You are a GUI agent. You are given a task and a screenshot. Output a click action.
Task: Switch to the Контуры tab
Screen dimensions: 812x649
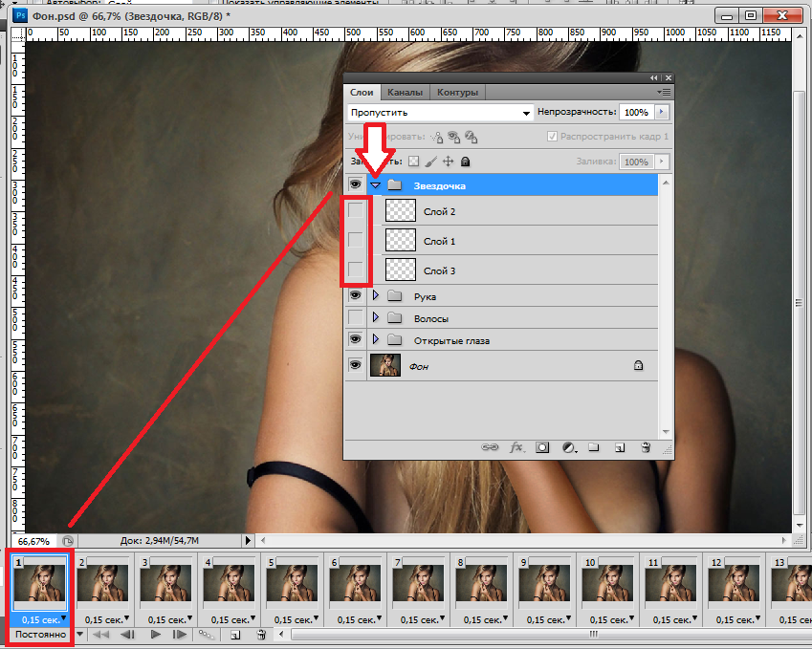click(457, 92)
